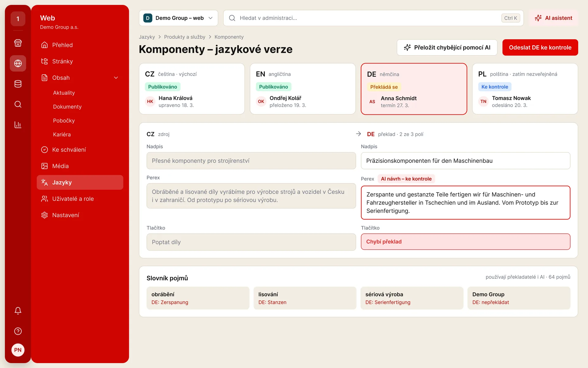Image resolution: width=588 pixels, height=368 pixels.
Task: Go to Přehled in the sidebar
Action: 80,45
